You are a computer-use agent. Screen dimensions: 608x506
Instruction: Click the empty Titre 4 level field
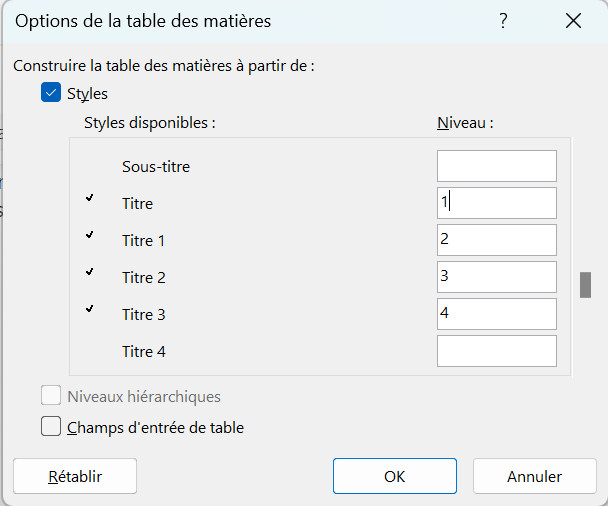tap(496, 351)
